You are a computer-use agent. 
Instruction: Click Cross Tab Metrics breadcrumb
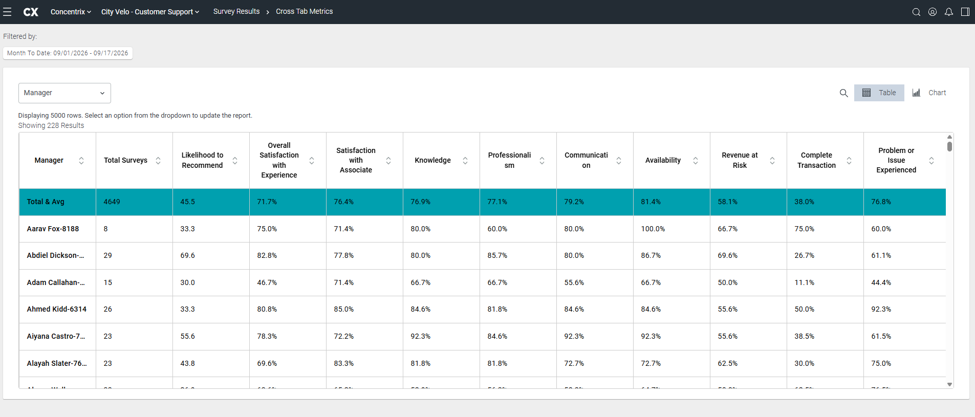pyautogui.click(x=304, y=11)
